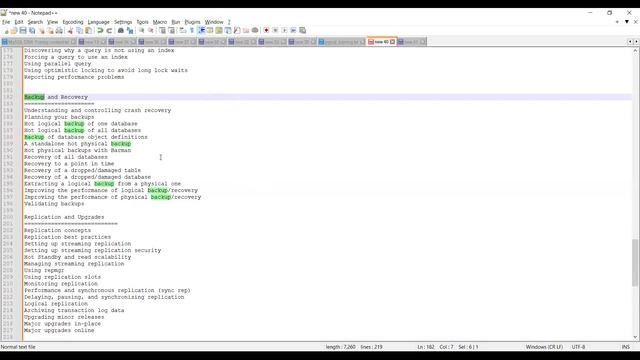Click line 'Major upgrades online'

point(59,330)
